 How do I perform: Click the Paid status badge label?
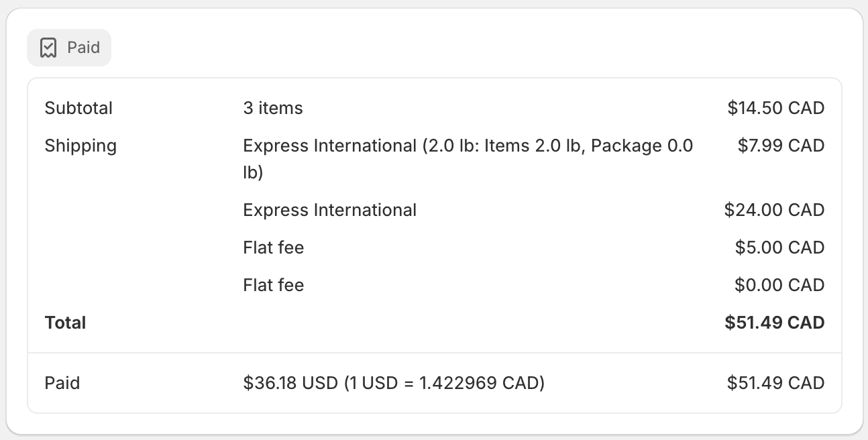tap(84, 48)
